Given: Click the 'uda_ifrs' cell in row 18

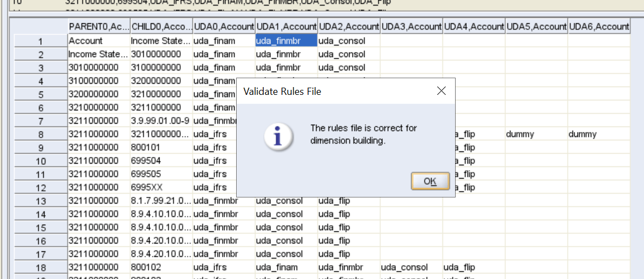Looking at the screenshot, I should pos(224,267).
